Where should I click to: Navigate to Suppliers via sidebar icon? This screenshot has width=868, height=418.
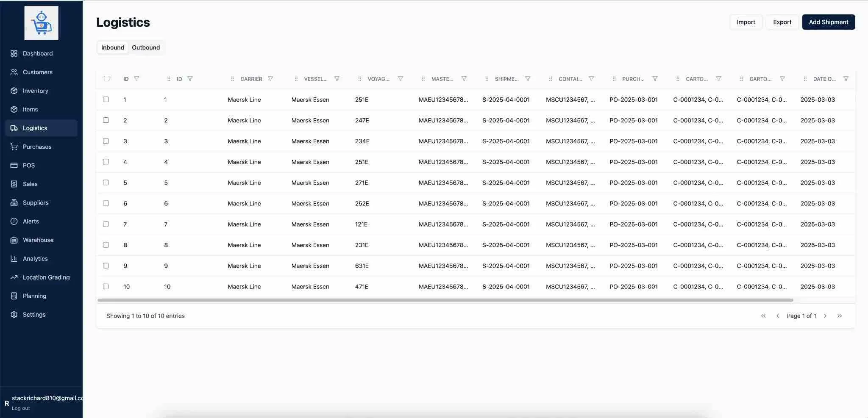click(13, 202)
